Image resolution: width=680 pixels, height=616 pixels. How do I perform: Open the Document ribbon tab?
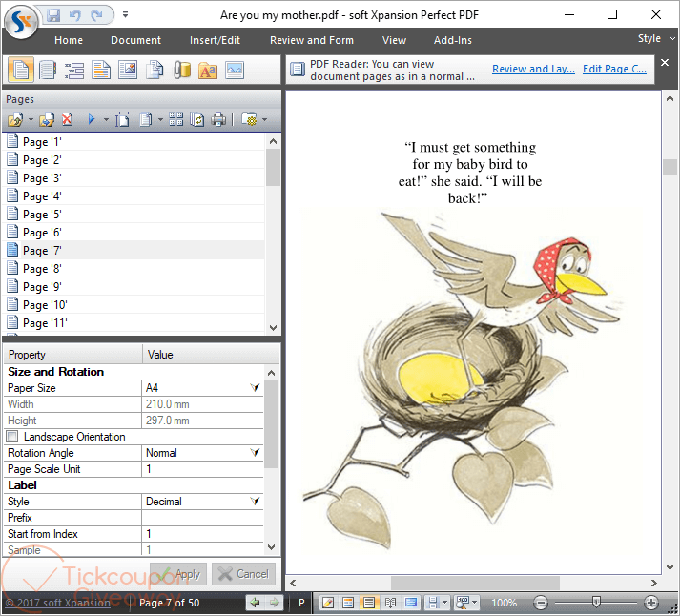pos(135,40)
